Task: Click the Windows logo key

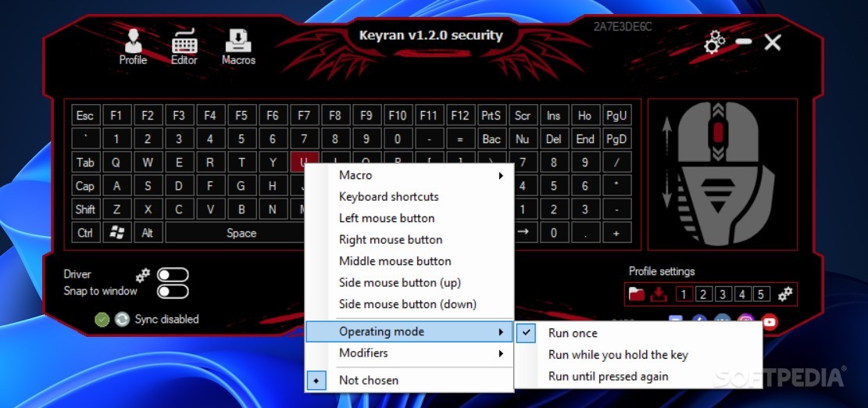Action: (117, 232)
